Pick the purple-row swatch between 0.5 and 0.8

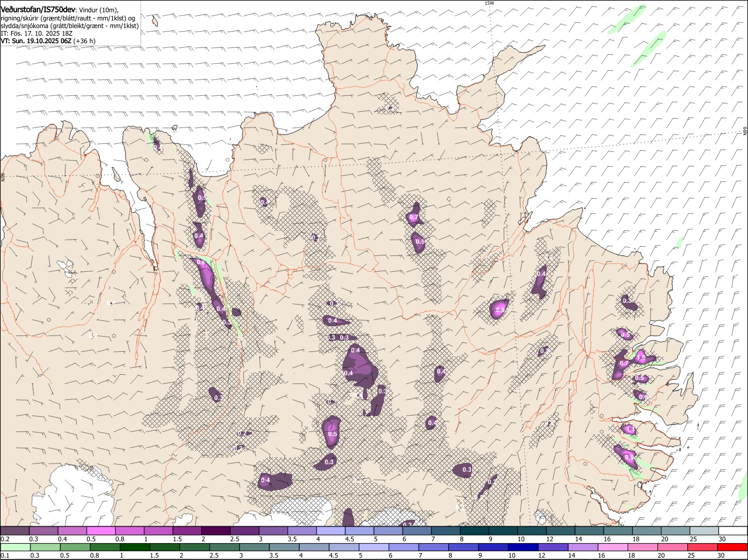tap(101, 531)
